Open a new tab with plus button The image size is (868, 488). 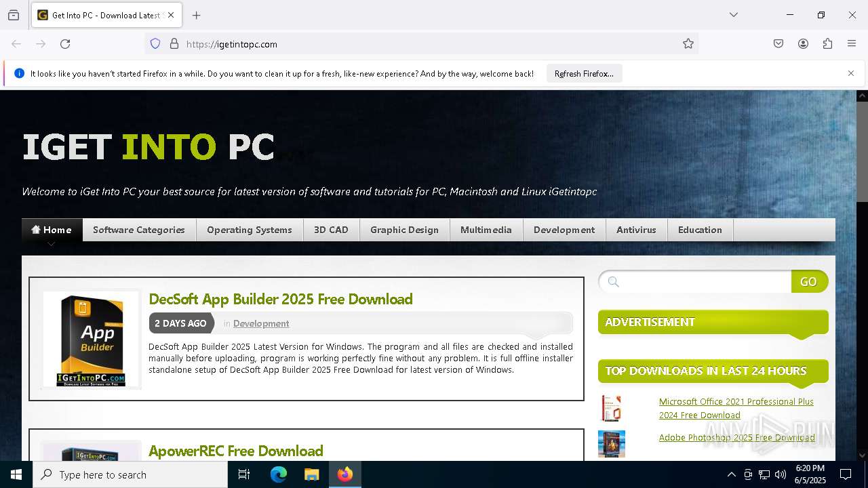[x=197, y=15]
